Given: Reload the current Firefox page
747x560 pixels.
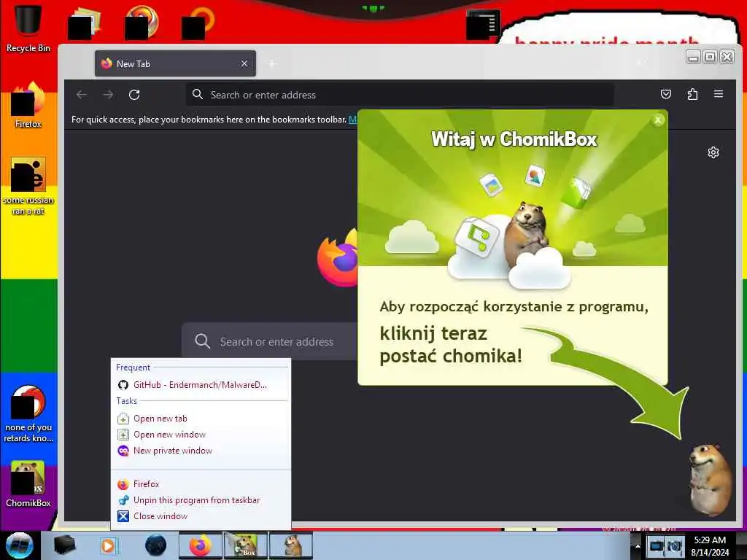Looking at the screenshot, I should pyautogui.click(x=134, y=95).
